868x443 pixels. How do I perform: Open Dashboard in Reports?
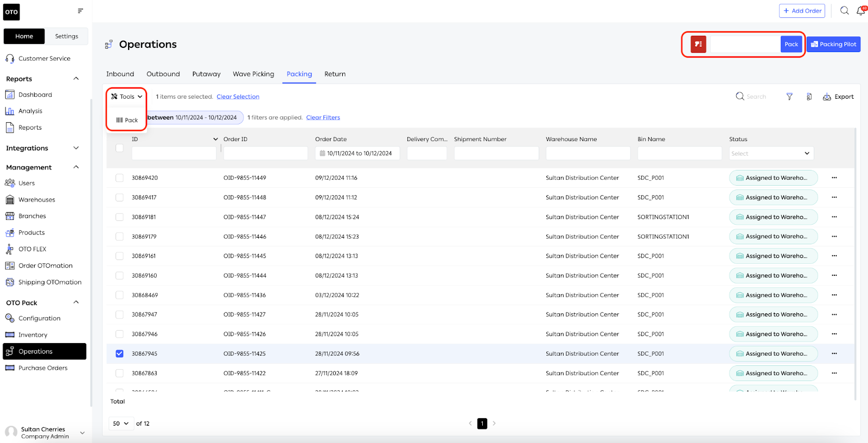(29, 94)
